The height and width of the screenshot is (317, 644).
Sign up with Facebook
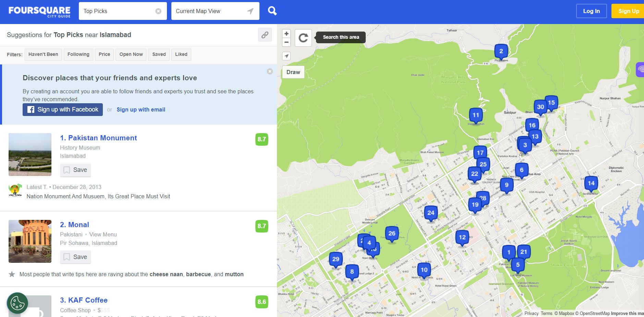(x=62, y=109)
